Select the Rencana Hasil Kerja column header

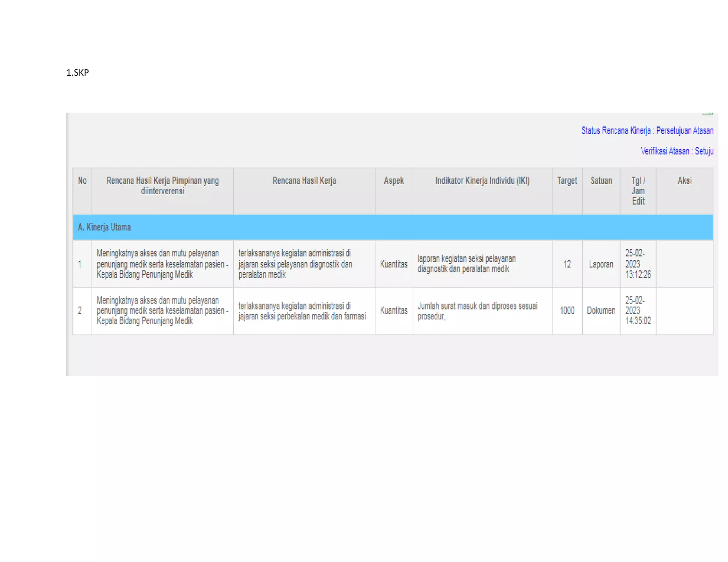tap(304, 181)
